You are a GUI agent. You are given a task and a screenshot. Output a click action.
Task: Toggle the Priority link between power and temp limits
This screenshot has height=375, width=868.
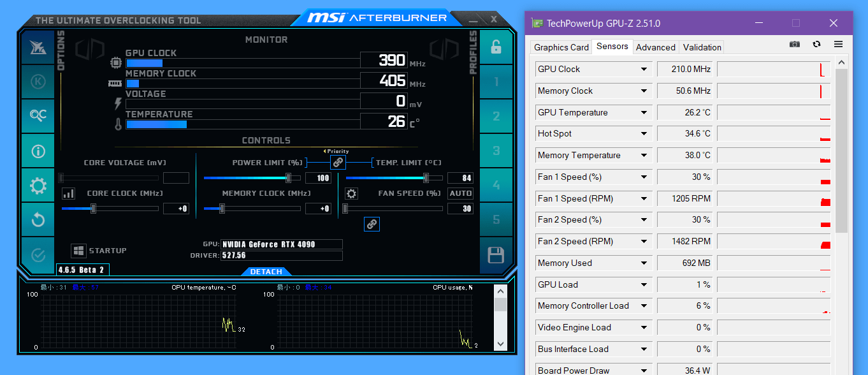coord(338,163)
